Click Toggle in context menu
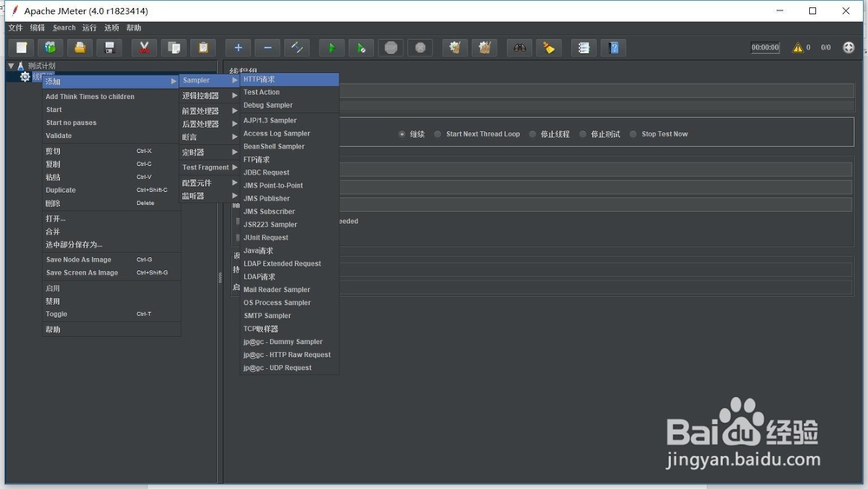The height and width of the screenshot is (489, 868). click(111, 314)
